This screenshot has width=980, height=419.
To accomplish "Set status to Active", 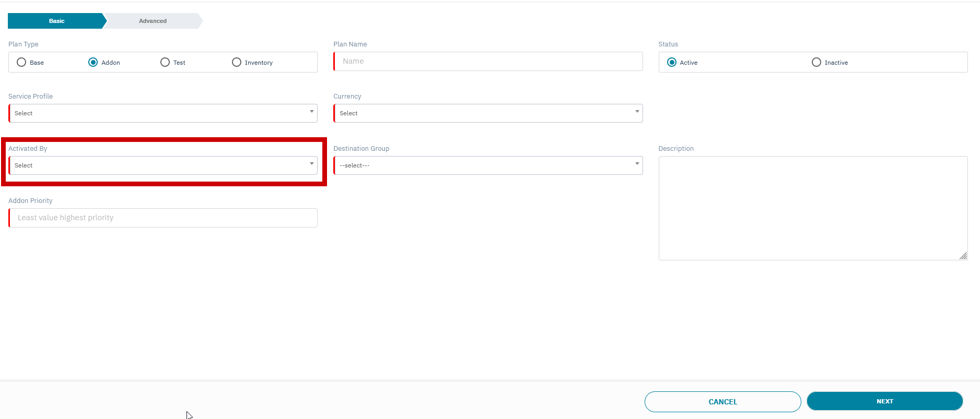I will click(x=672, y=62).
